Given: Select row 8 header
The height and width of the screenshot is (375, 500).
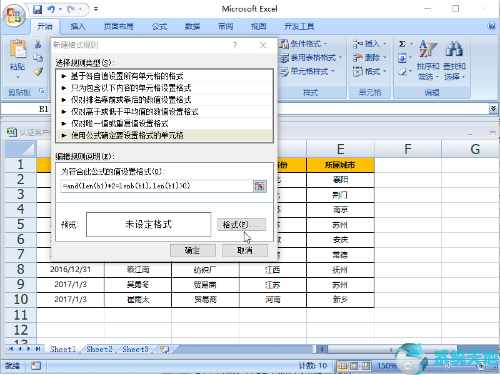Looking at the screenshot, I should pyautogui.click(x=21, y=269).
